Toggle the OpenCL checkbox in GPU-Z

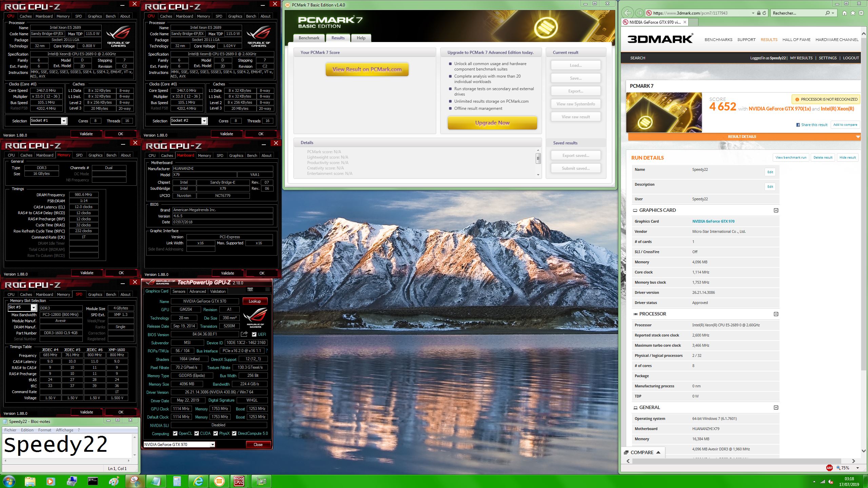[175, 433]
